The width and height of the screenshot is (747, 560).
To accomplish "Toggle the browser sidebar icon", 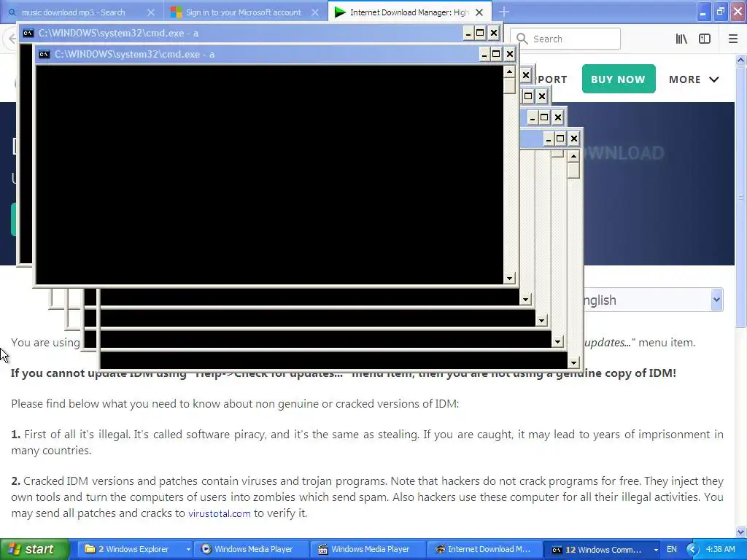I will pos(705,39).
